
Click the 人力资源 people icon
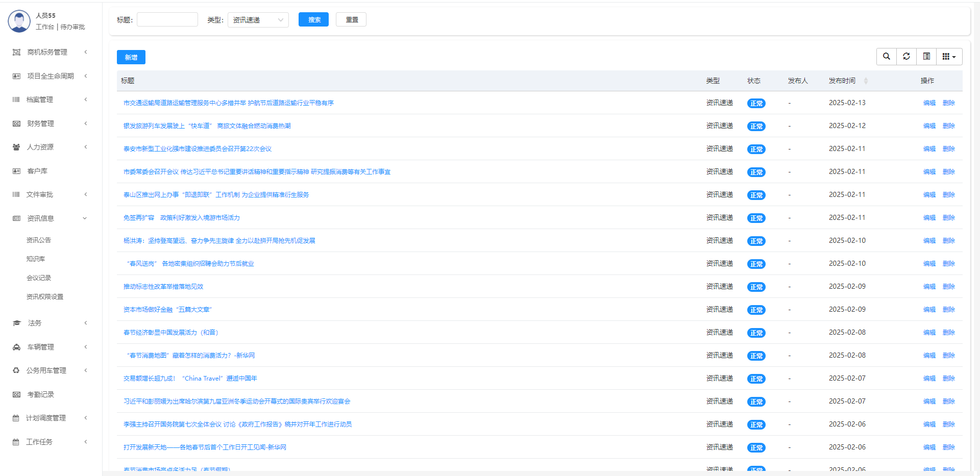16,147
